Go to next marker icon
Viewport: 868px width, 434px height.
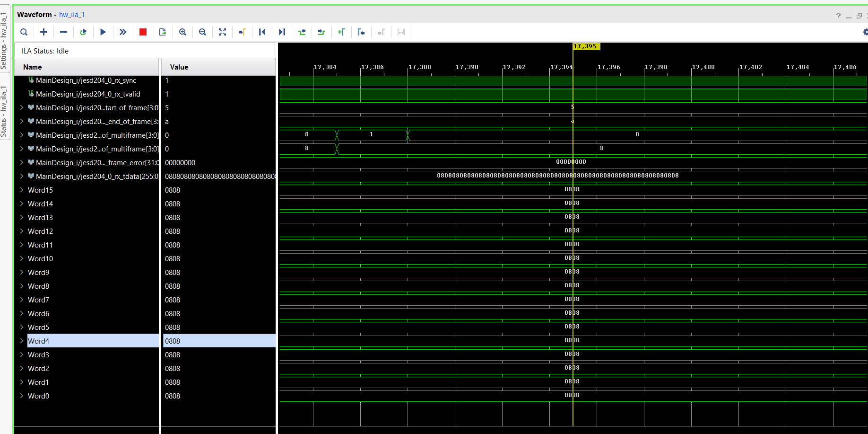(381, 32)
